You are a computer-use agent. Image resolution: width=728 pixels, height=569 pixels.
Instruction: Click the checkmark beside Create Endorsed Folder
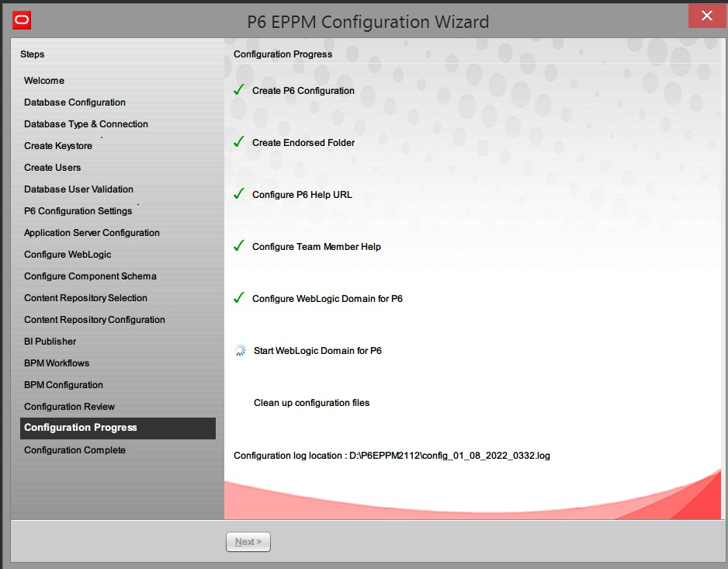coord(239,142)
